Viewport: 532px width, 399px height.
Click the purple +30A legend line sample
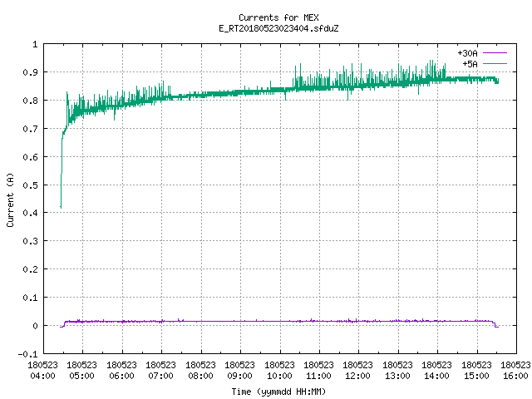(495, 53)
